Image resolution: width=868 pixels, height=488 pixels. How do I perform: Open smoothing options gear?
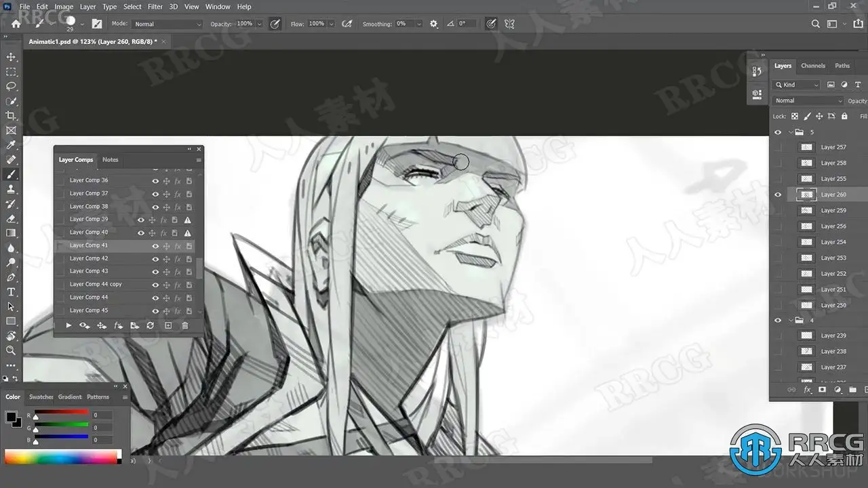434,24
